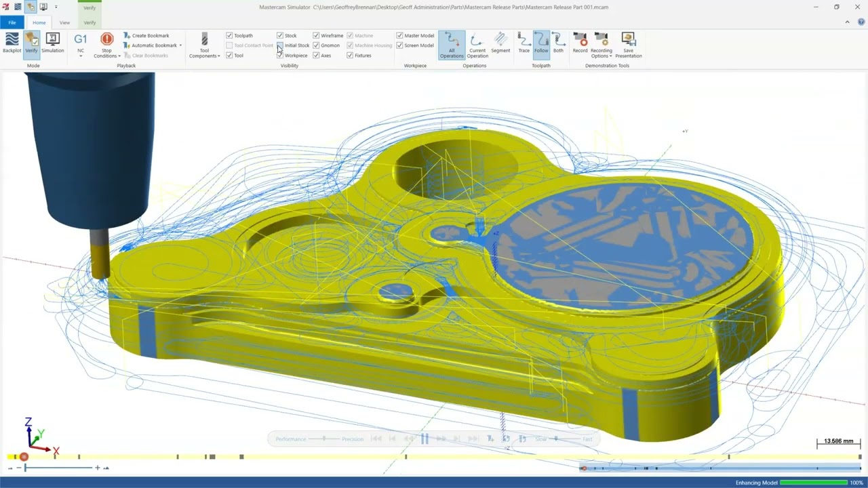Screen dimensions: 868x488
Task: Show Current Operation toolpath only
Action: click(x=477, y=45)
